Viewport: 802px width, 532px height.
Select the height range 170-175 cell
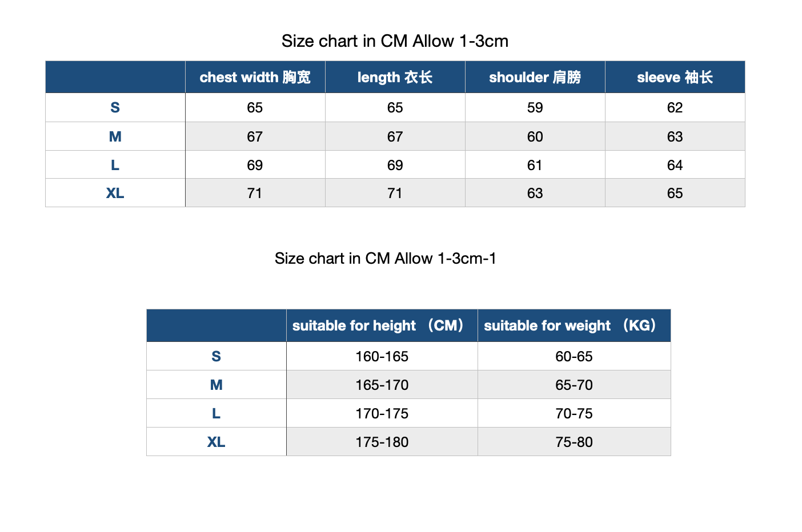(x=382, y=413)
